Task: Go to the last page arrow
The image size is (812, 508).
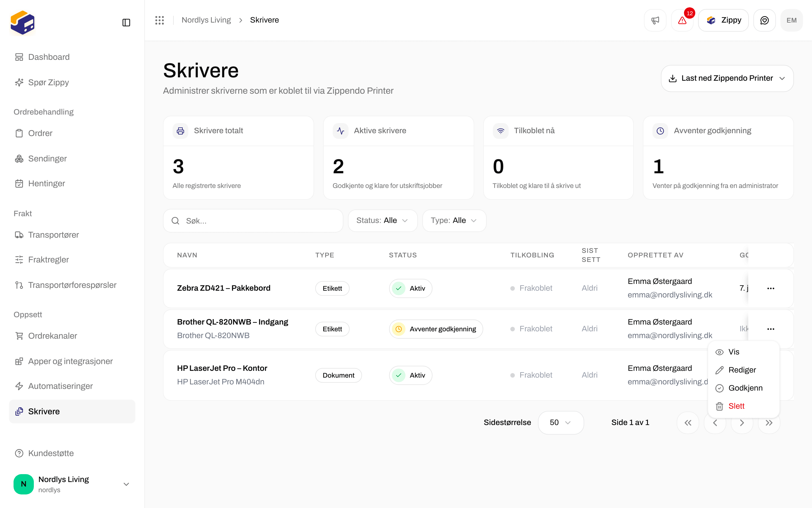Action: click(769, 423)
